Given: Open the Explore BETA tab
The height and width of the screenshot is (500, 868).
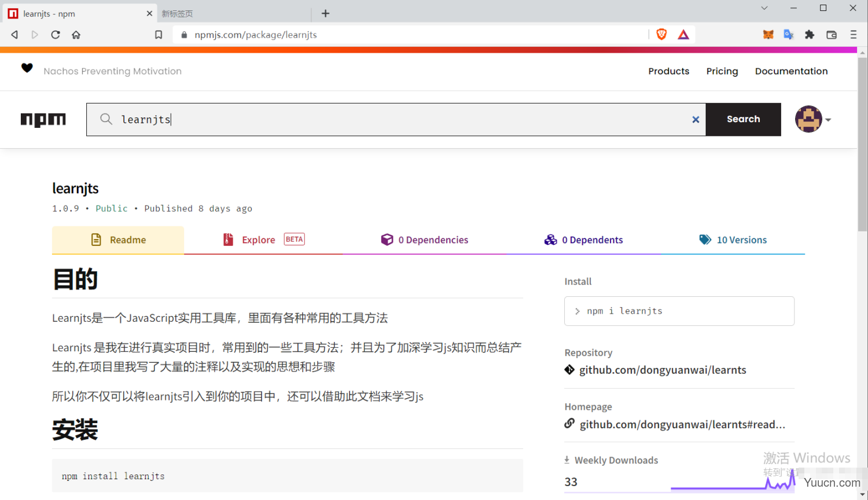Looking at the screenshot, I should (263, 240).
